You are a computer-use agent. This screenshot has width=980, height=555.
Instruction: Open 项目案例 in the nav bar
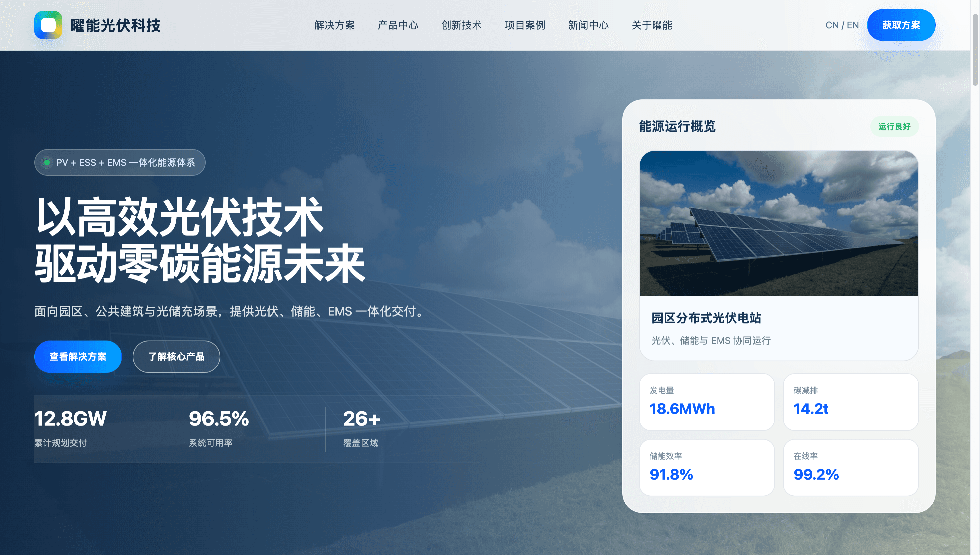525,25
